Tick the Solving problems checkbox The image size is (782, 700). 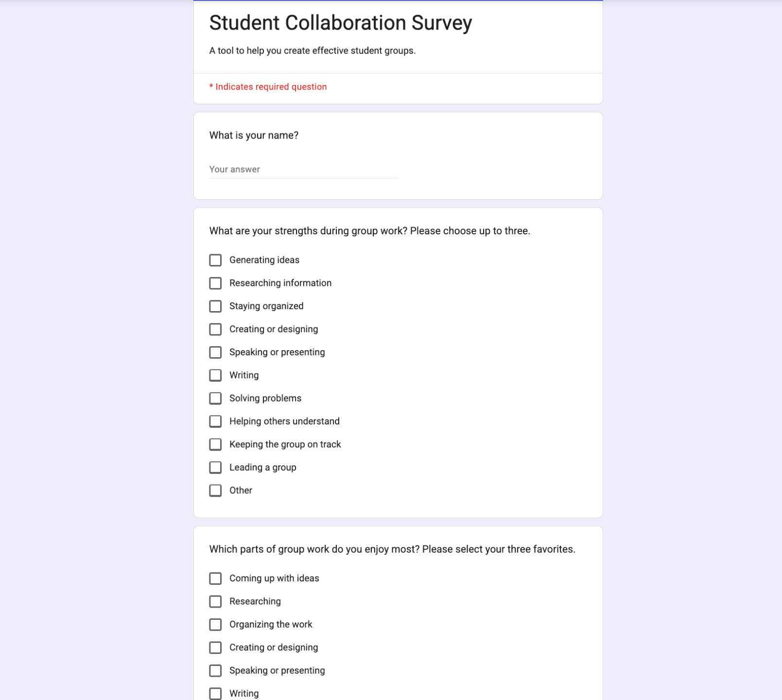[x=215, y=398]
